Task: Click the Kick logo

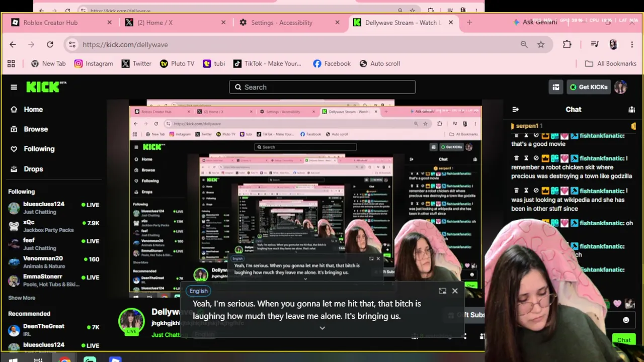Action: pos(46,86)
